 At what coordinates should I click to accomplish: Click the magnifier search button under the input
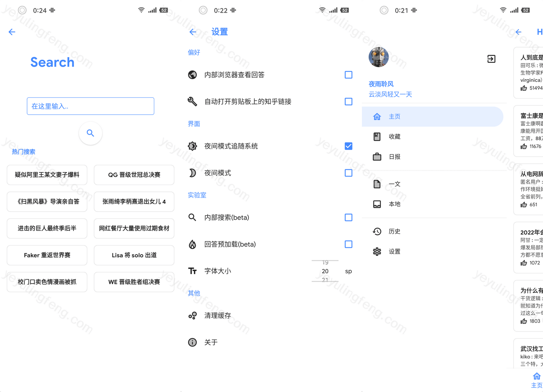pos(90,133)
